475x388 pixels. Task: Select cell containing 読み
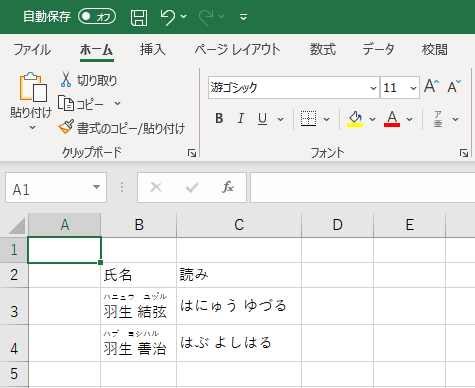click(x=239, y=275)
